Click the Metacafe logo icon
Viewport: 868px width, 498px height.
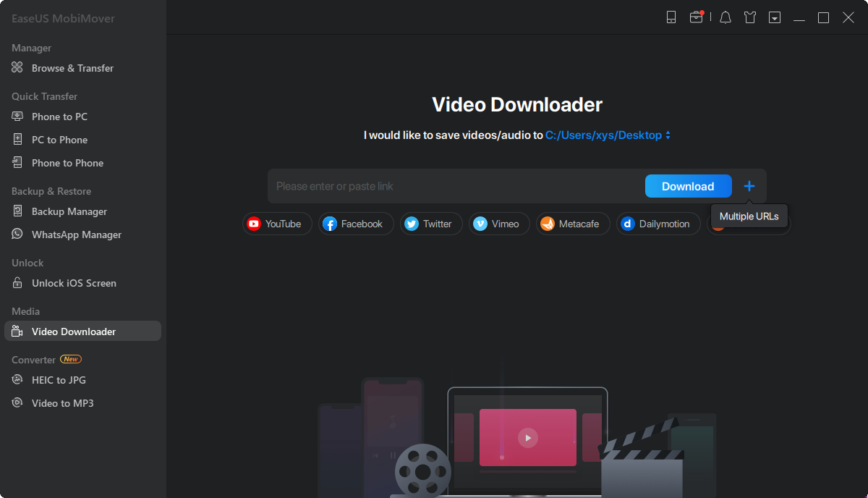click(x=548, y=224)
